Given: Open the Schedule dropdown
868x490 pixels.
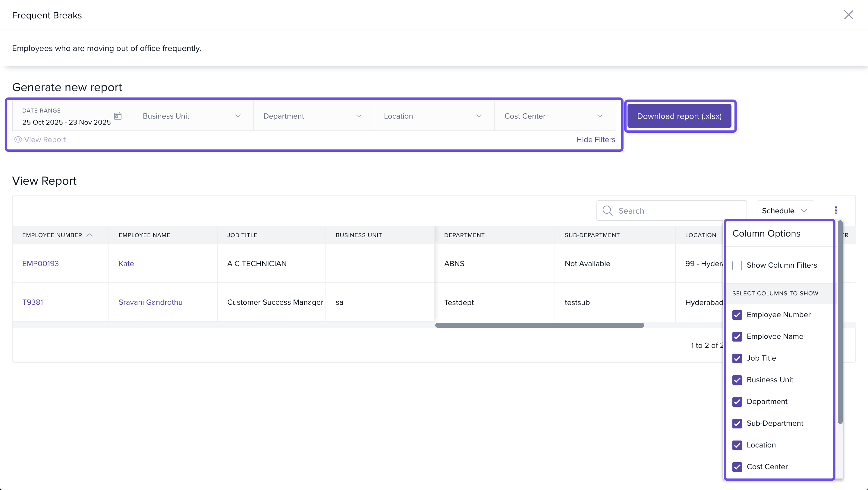Looking at the screenshot, I should [x=785, y=211].
